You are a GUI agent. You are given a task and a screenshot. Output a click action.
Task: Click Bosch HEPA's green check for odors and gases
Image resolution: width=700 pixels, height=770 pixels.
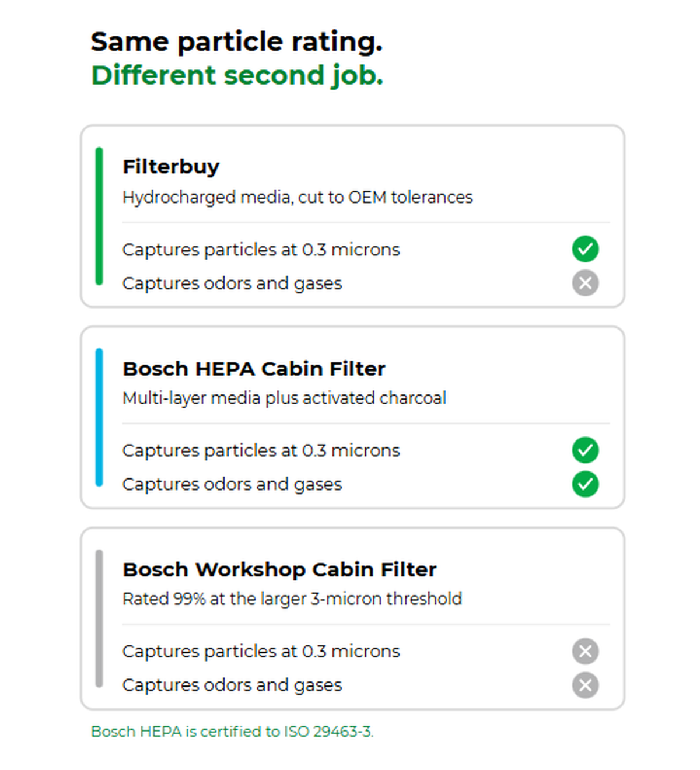pos(585,484)
